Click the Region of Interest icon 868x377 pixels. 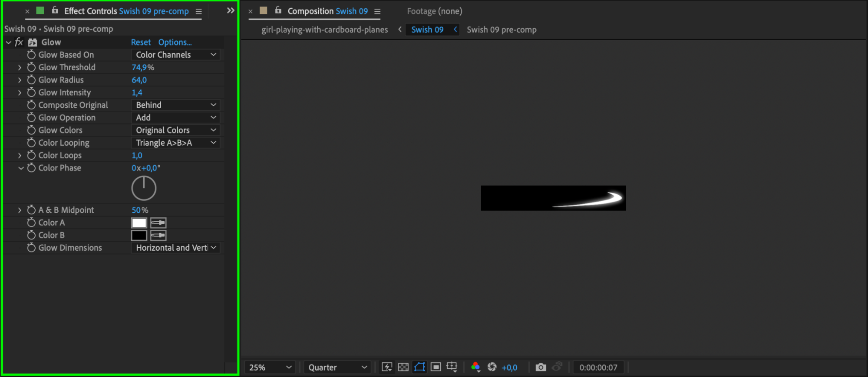click(436, 367)
